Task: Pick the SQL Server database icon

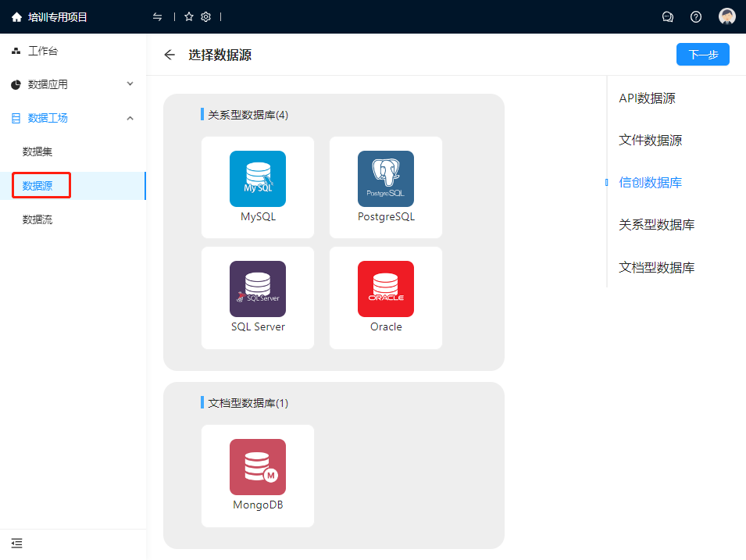Action: point(258,289)
